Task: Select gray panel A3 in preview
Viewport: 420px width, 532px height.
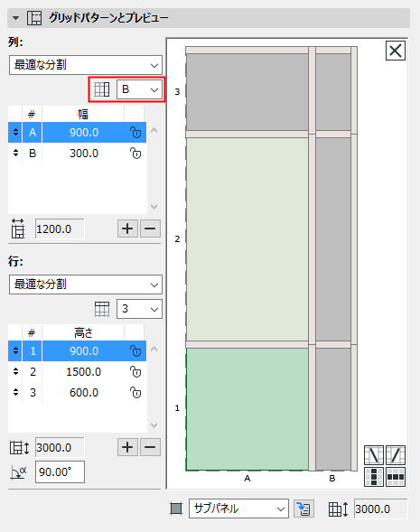Action: click(247, 92)
